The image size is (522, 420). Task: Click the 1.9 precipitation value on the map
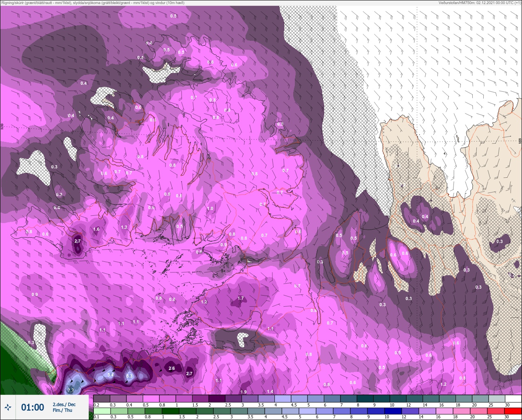click(243, 392)
